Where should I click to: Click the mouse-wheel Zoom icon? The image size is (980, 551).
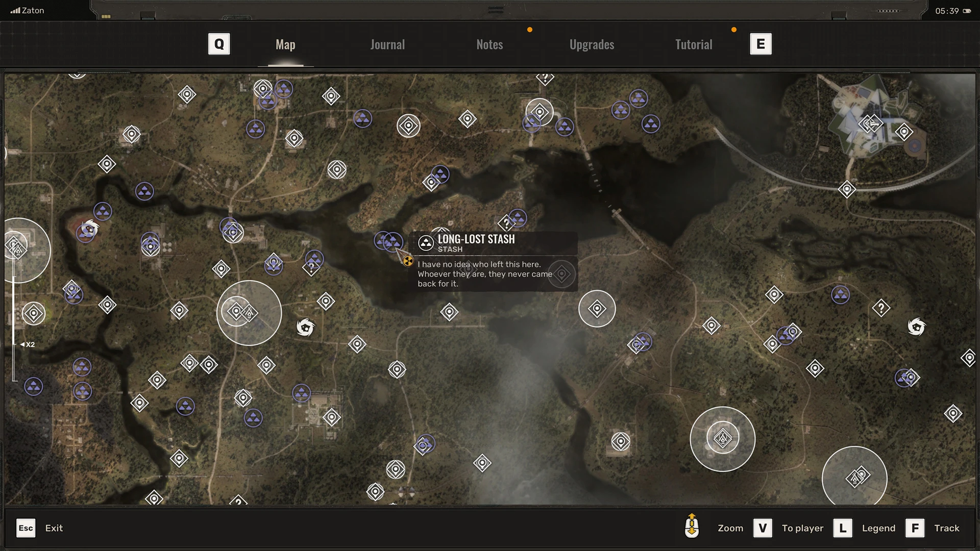point(692,526)
